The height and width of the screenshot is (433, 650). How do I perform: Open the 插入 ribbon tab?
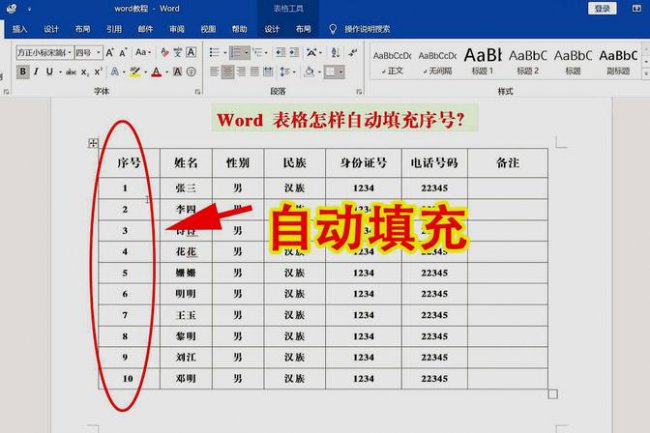19,29
